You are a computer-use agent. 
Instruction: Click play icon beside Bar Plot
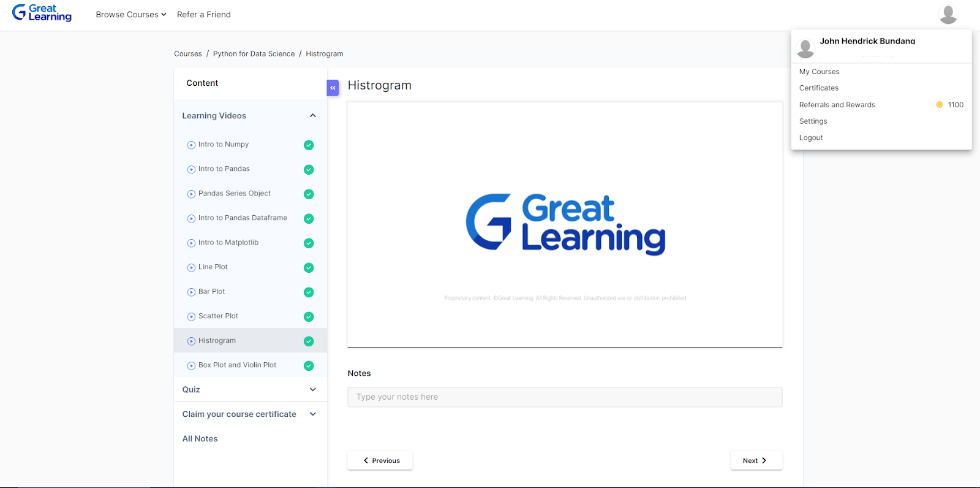(191, 292)
